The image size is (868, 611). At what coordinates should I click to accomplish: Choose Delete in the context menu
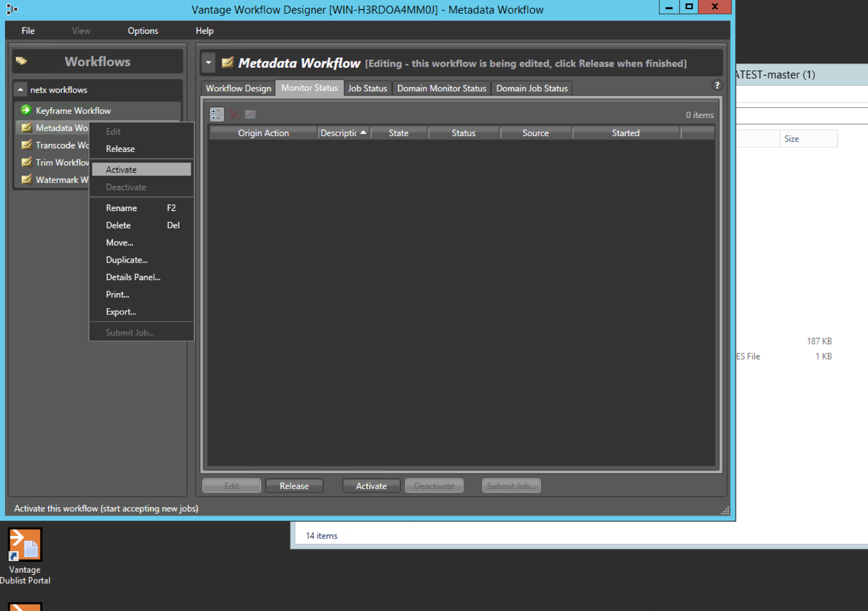click(x=141, y=225)
